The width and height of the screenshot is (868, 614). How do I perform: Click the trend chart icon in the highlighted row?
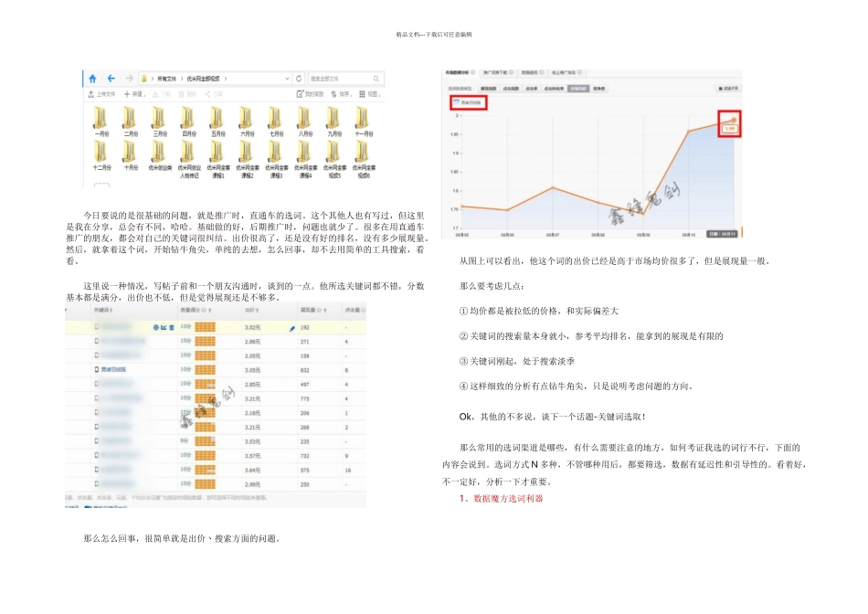tap(164, 327)
